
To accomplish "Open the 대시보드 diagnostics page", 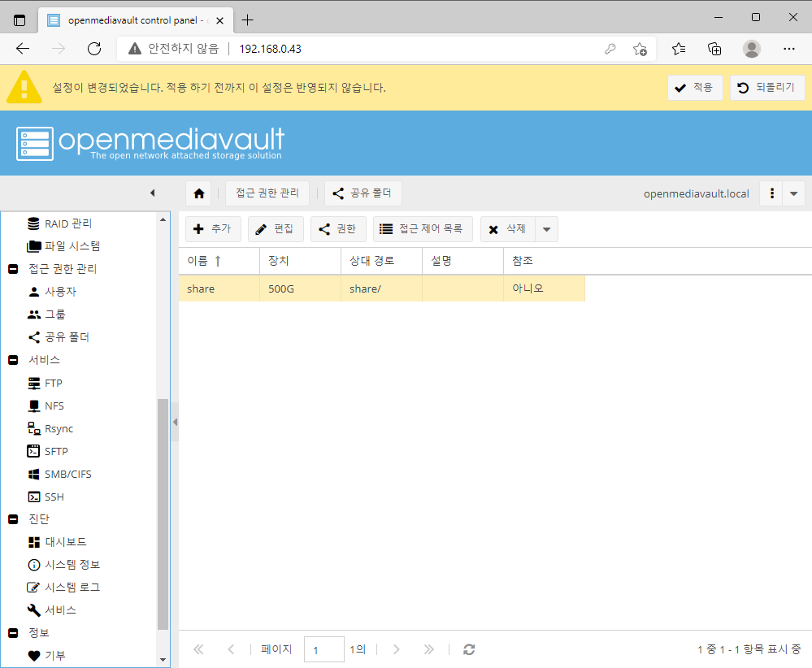I will pos(57,542).
